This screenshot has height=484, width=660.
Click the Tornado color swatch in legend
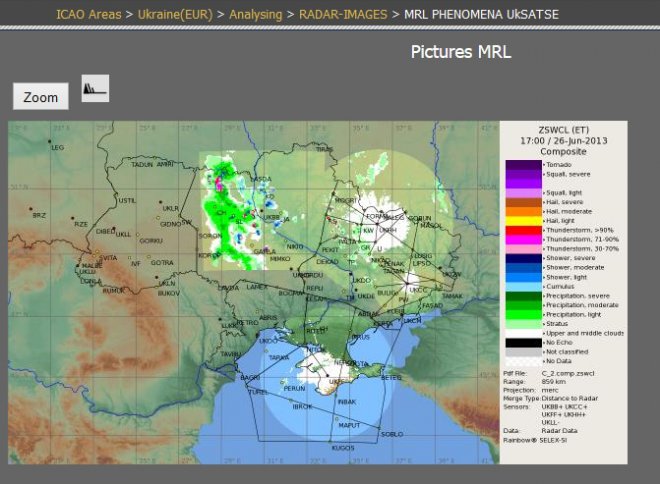522,164
